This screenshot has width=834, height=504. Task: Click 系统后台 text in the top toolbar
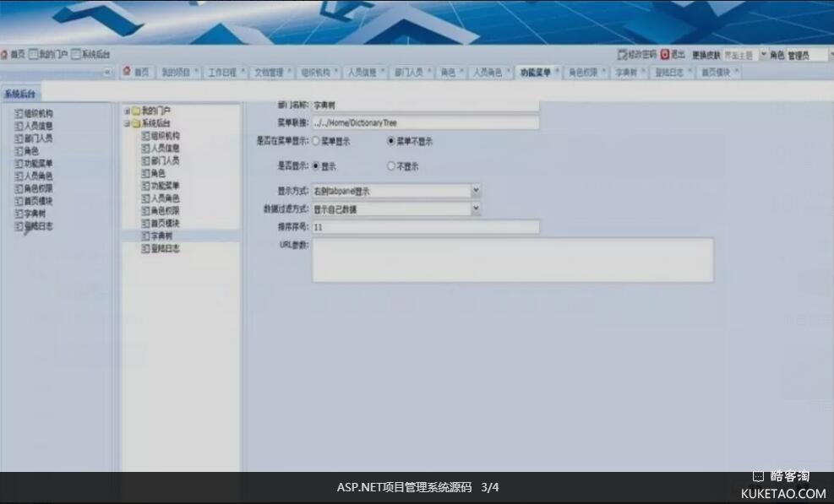[x=95, y=54]
